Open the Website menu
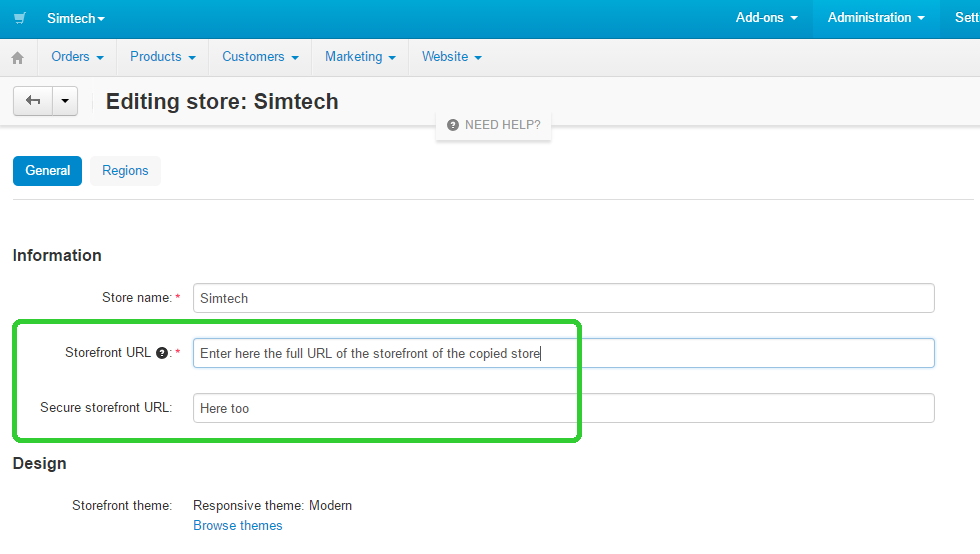980x554 pixels. point(451,57)
